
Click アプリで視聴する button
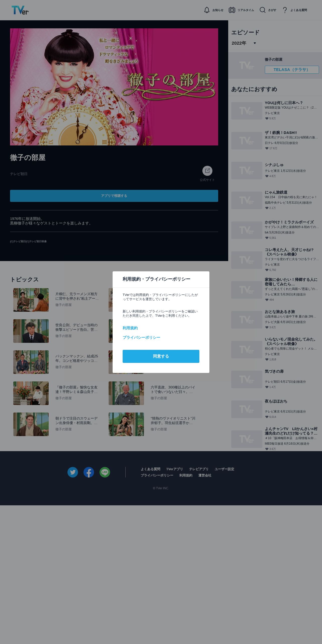coord(114,196)
